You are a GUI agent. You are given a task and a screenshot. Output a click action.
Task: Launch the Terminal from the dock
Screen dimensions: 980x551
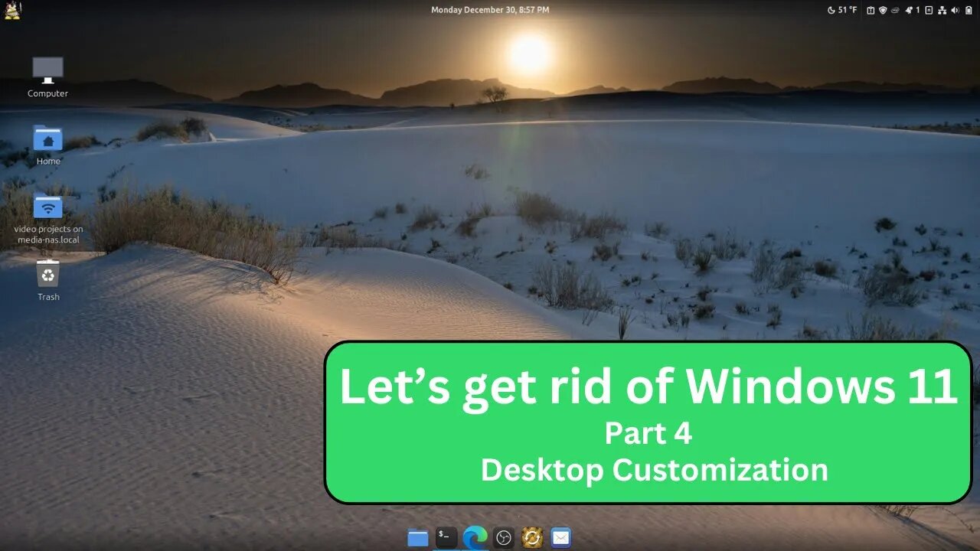tap(446, 537)
